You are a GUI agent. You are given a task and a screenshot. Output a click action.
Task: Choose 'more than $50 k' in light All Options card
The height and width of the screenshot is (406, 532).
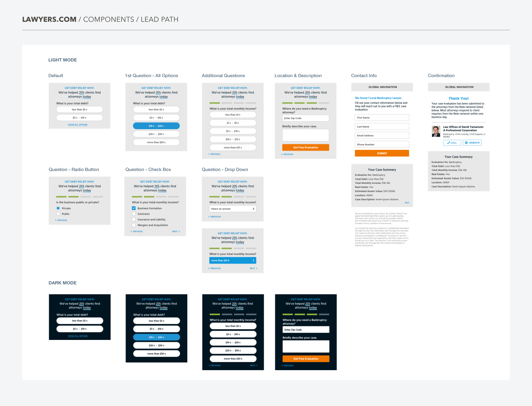[x=156, y=142]
